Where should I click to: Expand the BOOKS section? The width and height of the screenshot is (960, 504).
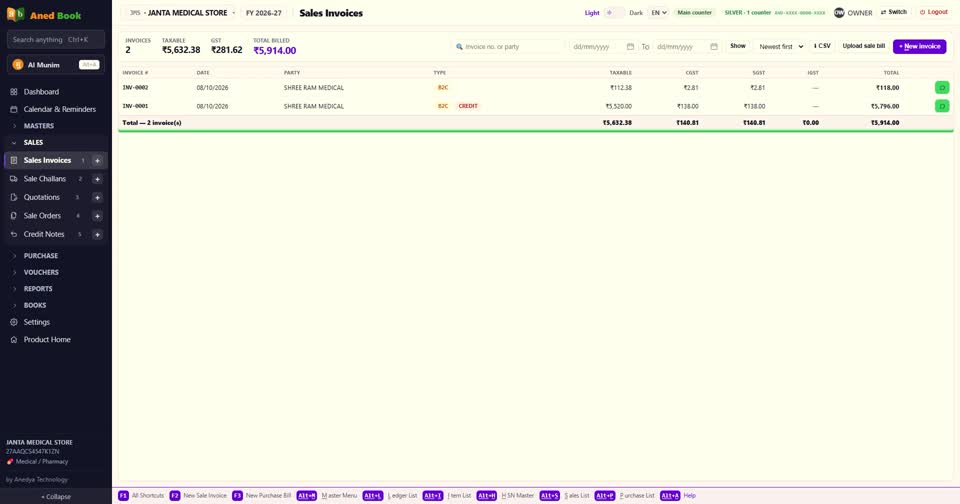pos(35,305)
